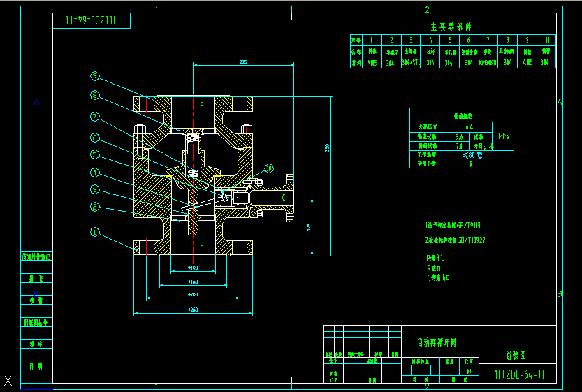
Task: Select the green R port label
Action: click(x=202, y=106)
